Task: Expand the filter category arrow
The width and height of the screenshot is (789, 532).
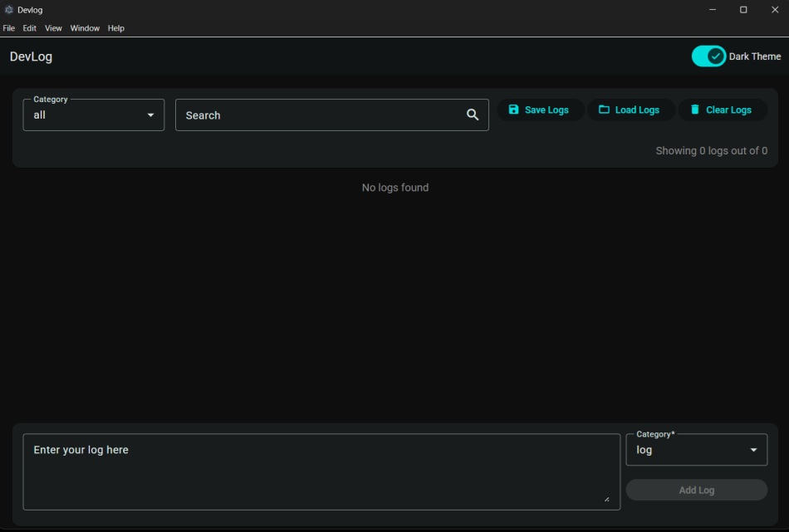Action: pyautogui.click(x=150, y=115)
